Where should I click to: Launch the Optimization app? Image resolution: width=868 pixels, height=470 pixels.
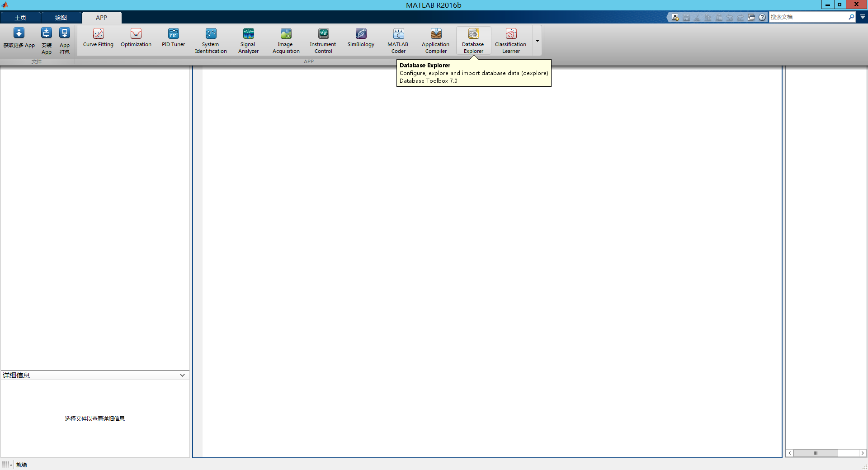tap(136, 40)
